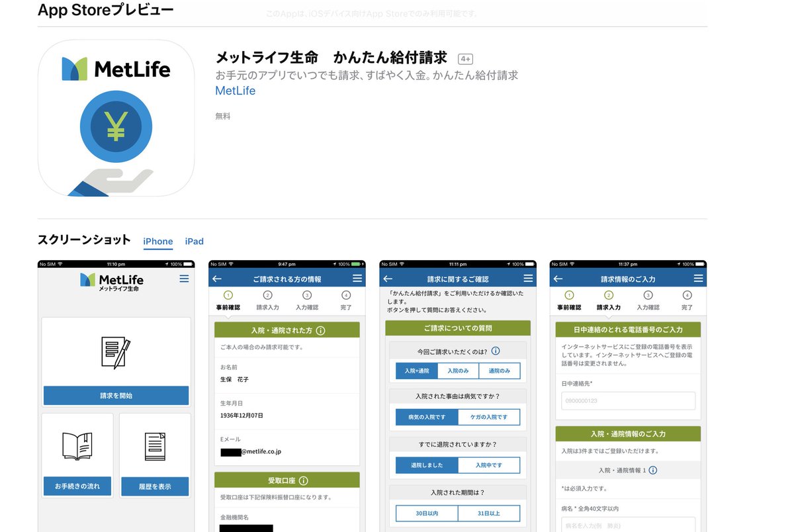The width and height of the screenshot is (794, 532).
Task: Open hamburger menu in 請求情報のご入力 header
Action: [698, 279]
